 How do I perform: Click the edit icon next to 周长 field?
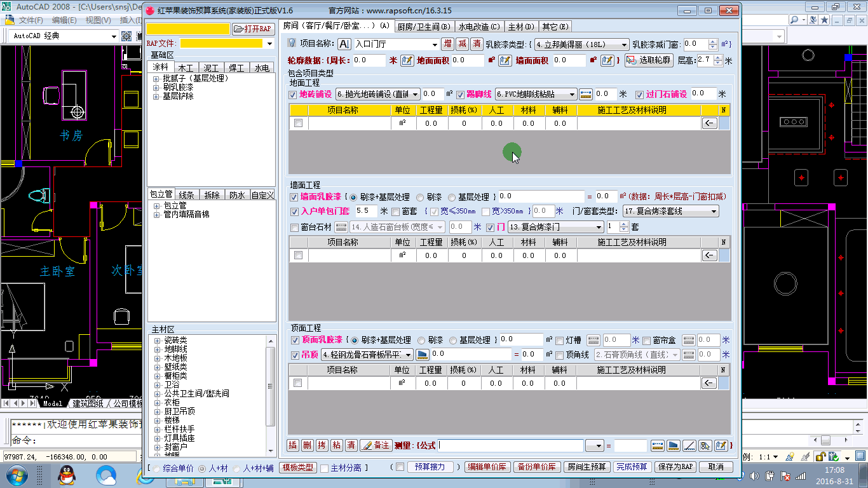click(x=407, y=61)
